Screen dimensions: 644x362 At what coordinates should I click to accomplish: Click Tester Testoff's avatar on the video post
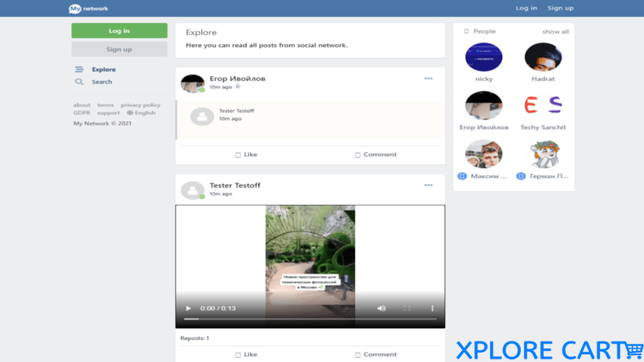coord(193,190)
